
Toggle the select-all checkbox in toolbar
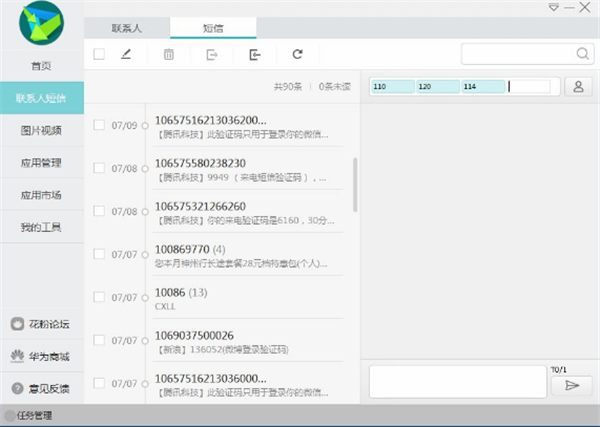click(x=99, y=54)
